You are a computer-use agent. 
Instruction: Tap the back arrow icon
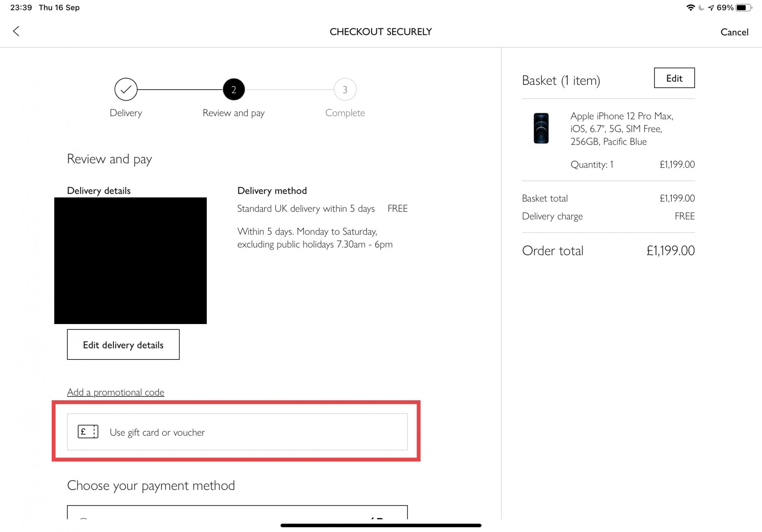click(16, 31)
